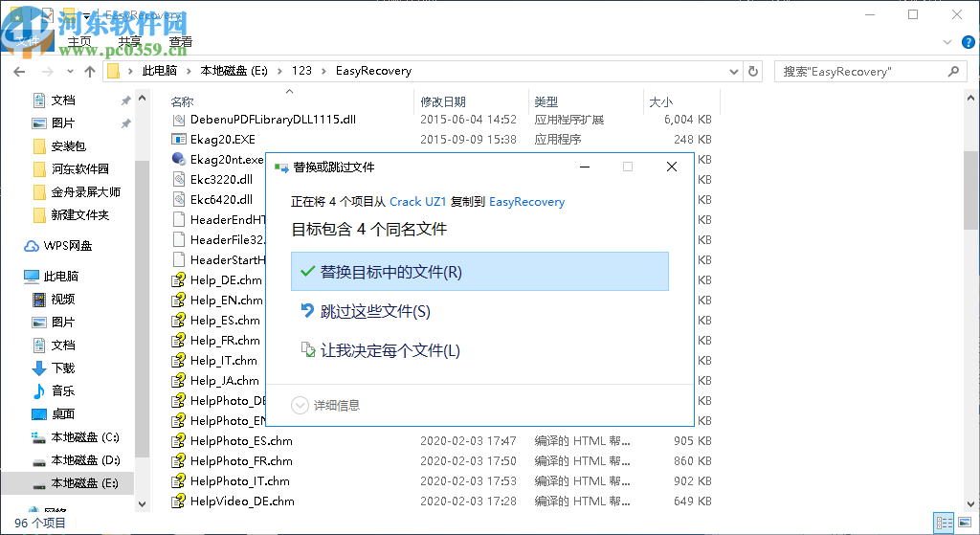Choose Replace the files in the destination
This screenshot has height=535, width=980.
click(479, 272)
